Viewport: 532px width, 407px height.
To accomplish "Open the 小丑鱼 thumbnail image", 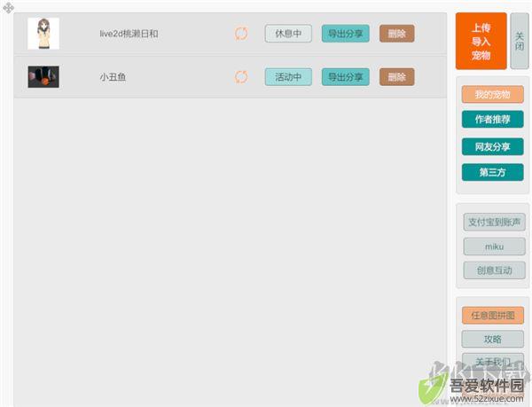I will [x=43, y=77].
